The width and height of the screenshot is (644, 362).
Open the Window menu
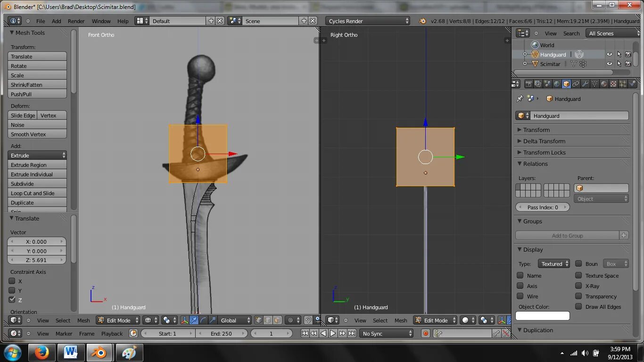pyautogui.click(x=101, y=21)
